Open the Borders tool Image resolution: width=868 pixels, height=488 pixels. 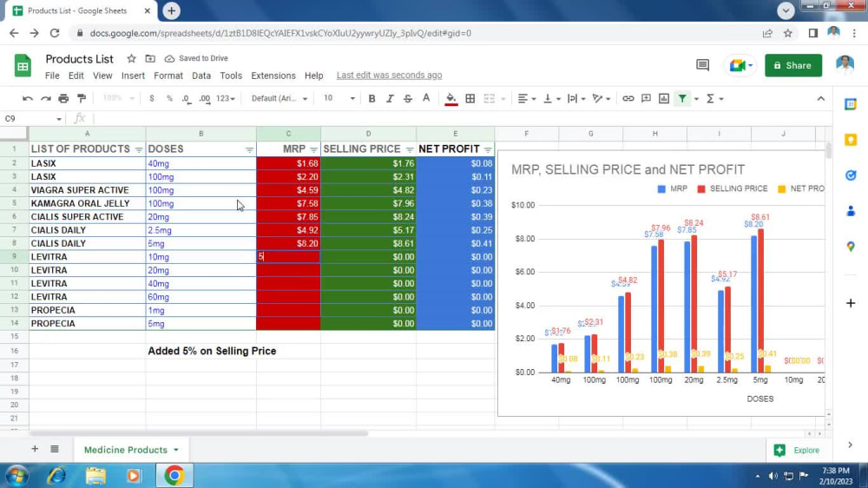point(470,99)
